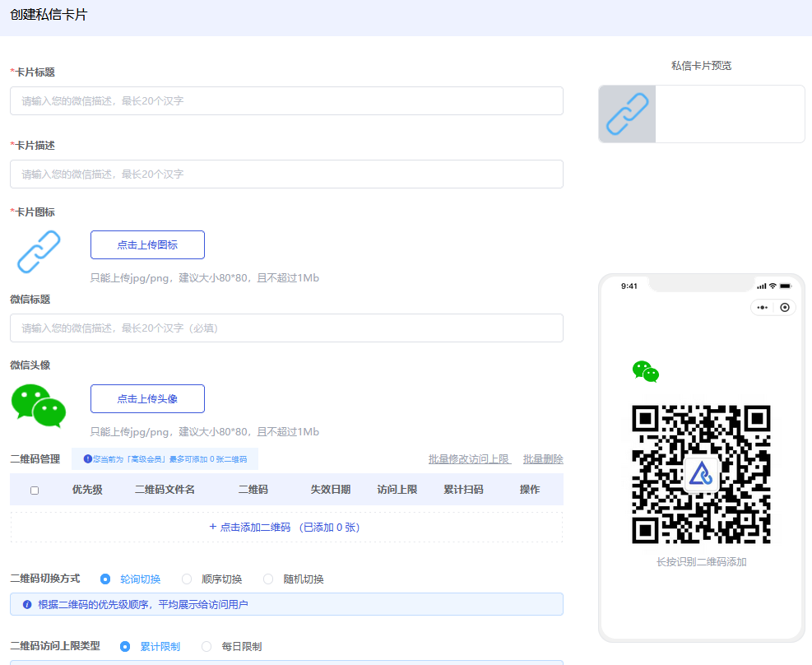Click the 操作 column header
The image size is (812, 665).
(x=530, y=490)
